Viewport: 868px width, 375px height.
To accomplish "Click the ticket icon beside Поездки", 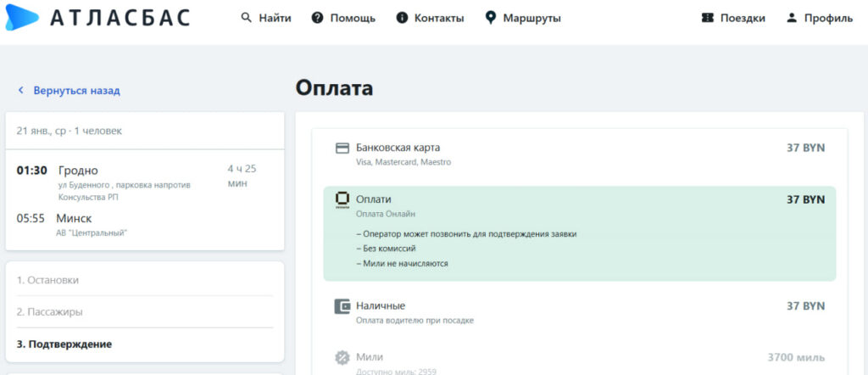I will coord(708,18).
